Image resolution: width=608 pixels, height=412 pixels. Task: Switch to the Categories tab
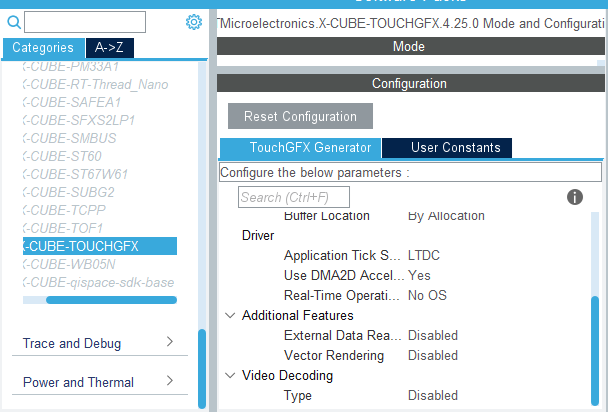click(x=43, y=48)
